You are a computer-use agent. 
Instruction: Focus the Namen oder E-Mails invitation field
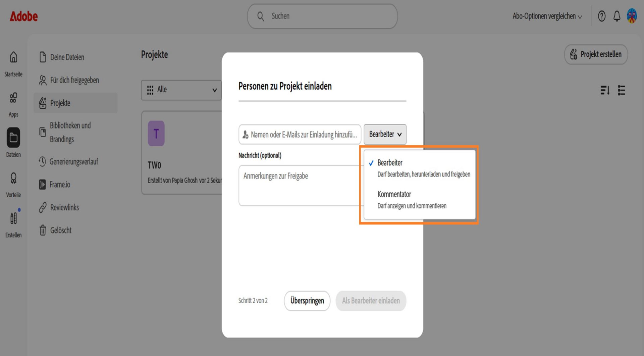click(300, 135)
